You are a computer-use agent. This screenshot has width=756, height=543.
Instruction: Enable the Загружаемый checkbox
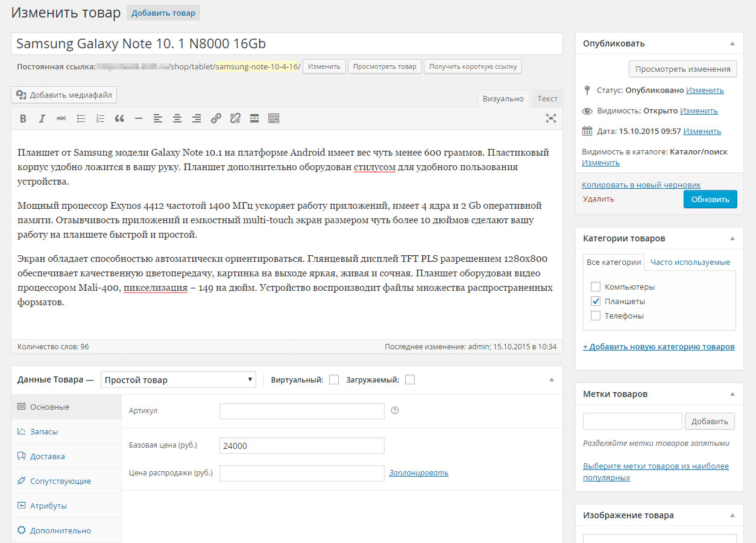410,379
